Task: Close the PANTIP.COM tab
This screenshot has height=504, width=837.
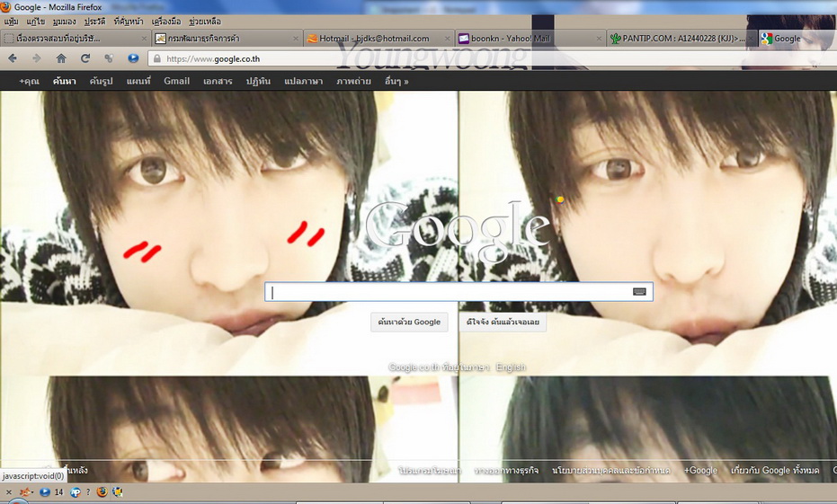Action: (751, 39)
